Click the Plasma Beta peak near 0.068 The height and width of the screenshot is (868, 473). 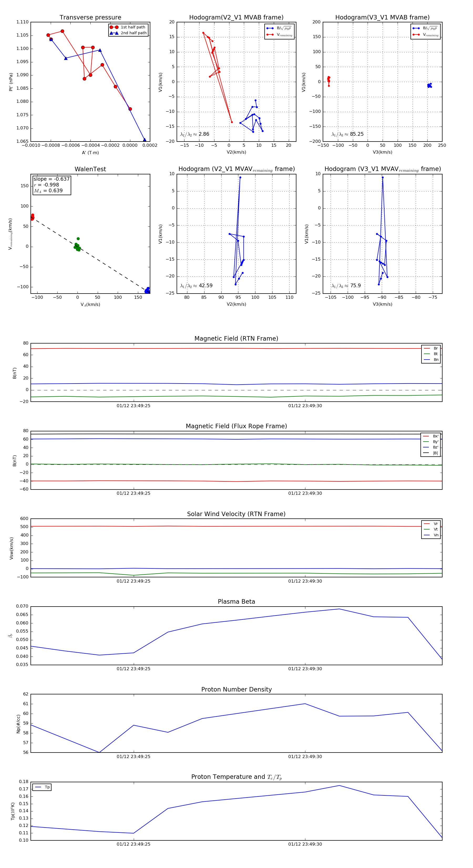click(339, 609)
